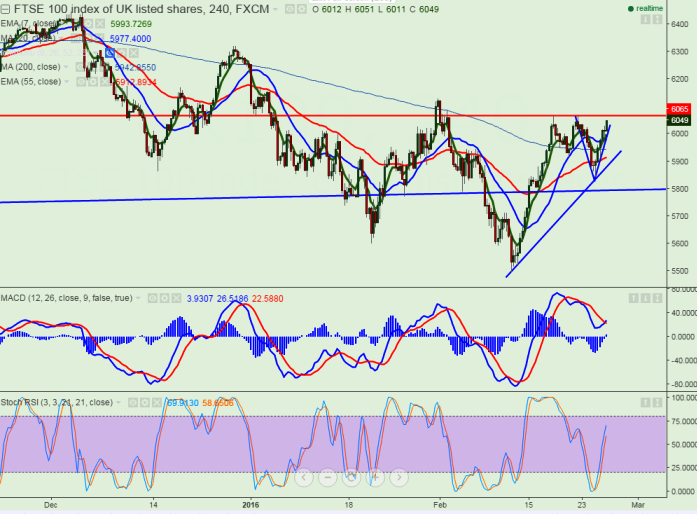Screen dimensions: 697x514
Task: Open settings gear for EMA (7, close)
Action: pyautogui.click(x=89, y=24)
